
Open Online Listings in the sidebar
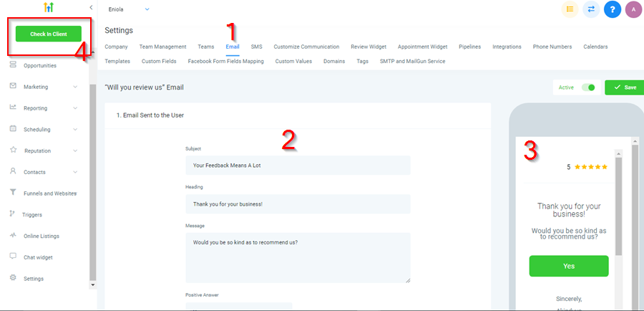tap(42, 236)
